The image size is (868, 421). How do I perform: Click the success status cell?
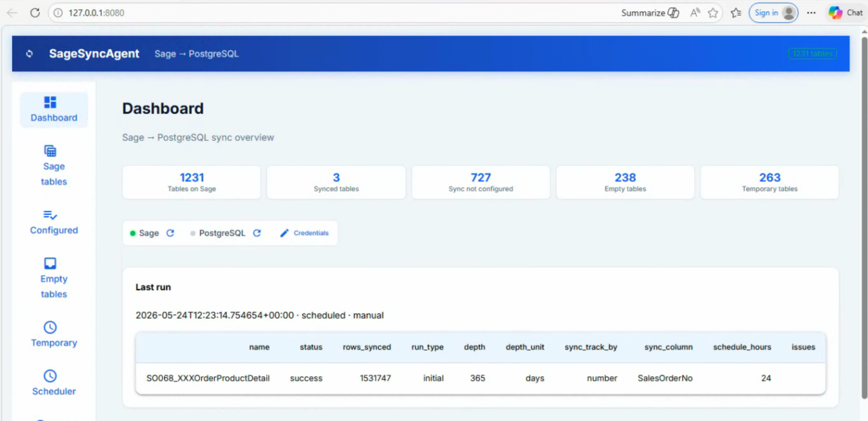[x=306, y=378]
